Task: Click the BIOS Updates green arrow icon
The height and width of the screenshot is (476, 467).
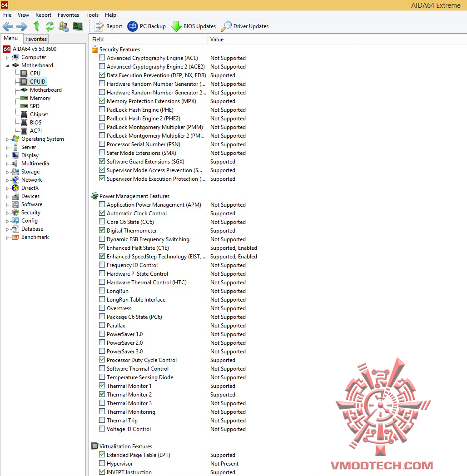Action: click(x=176, y=26)
